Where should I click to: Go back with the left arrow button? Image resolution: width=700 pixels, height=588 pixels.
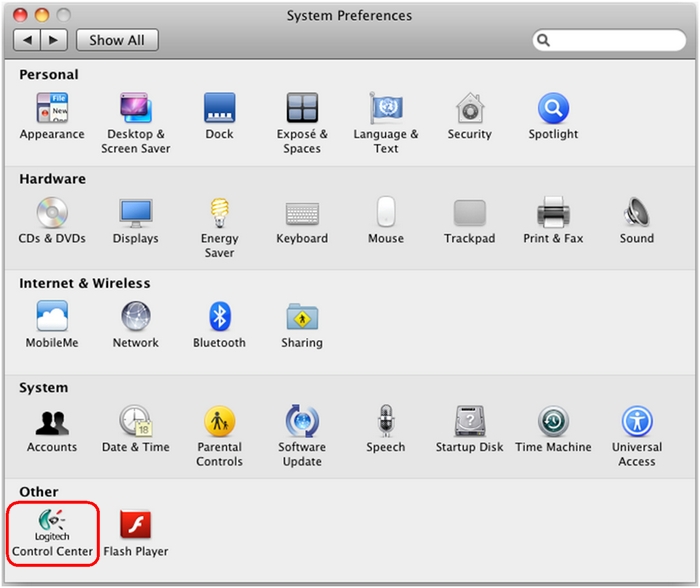(x=27, y=40)
